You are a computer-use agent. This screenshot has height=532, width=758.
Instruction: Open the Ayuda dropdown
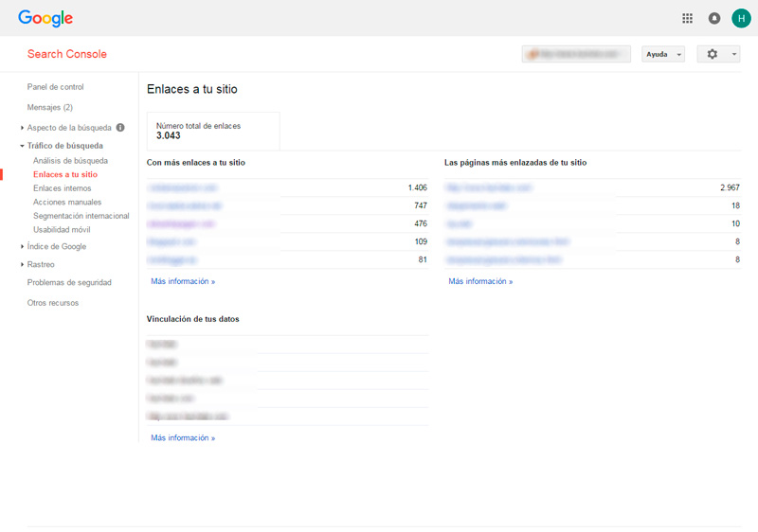662,54
